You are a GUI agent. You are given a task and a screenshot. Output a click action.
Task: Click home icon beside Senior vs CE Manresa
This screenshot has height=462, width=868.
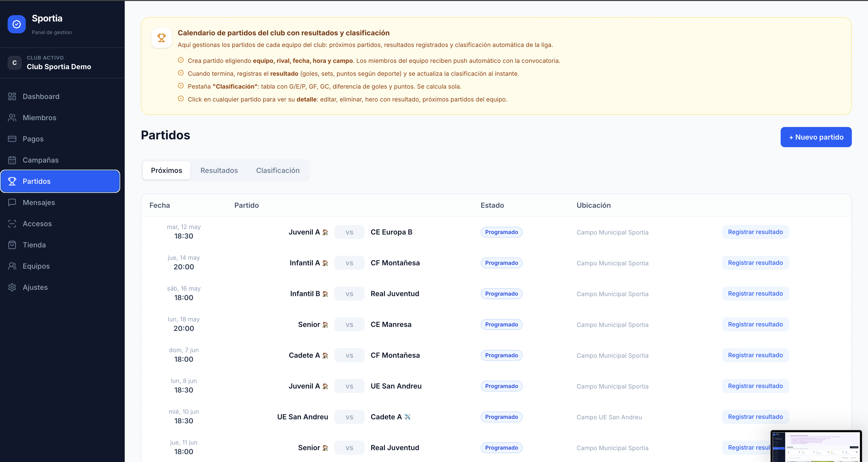click(325, 324)
